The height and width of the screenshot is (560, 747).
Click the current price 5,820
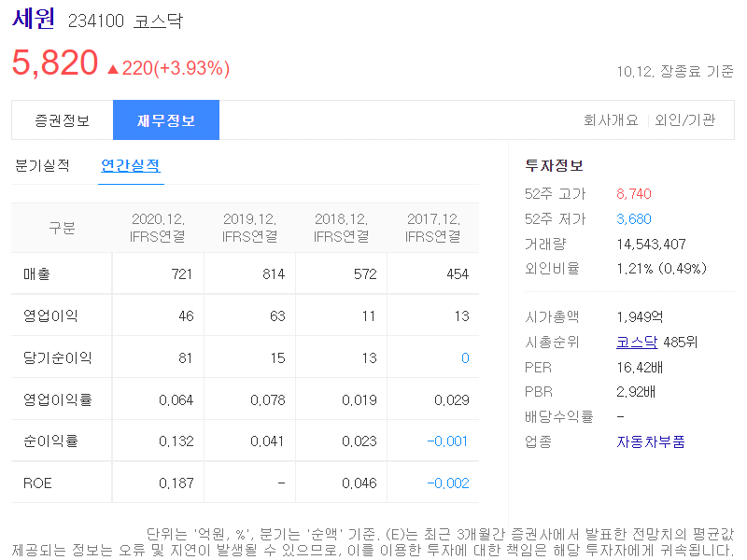55,63
